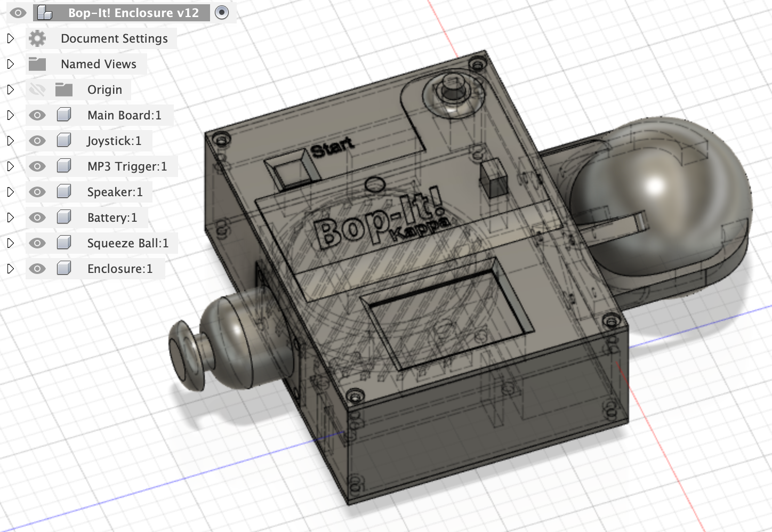Click the embossed Bop-It! text on lid
772x532 pixels.
(379, 219)
